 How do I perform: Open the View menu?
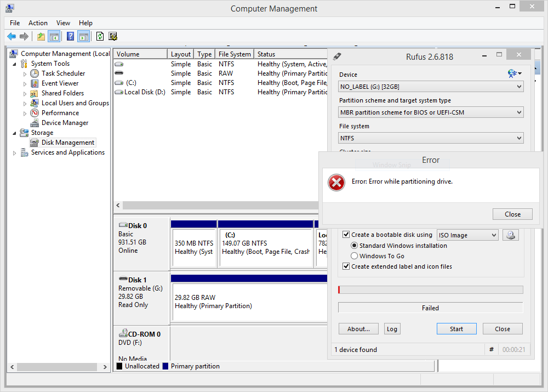[x=63, y=23]
